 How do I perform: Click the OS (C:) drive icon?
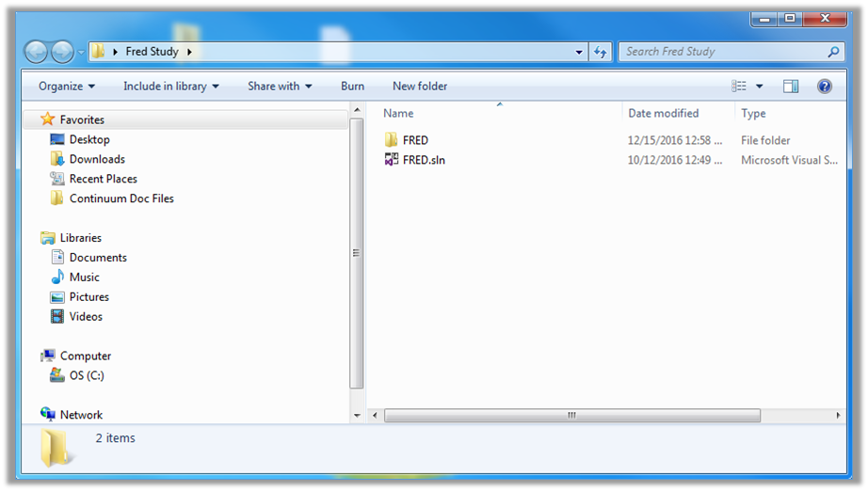click(x=57, y=375)
